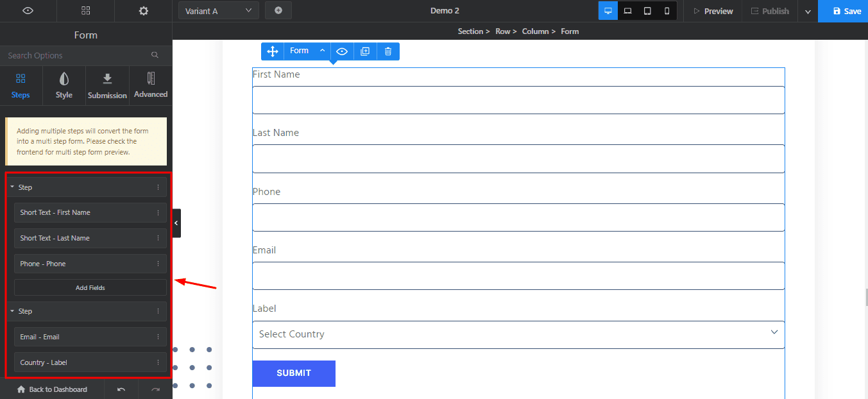Click the add variant plus button

pos(278,11)
